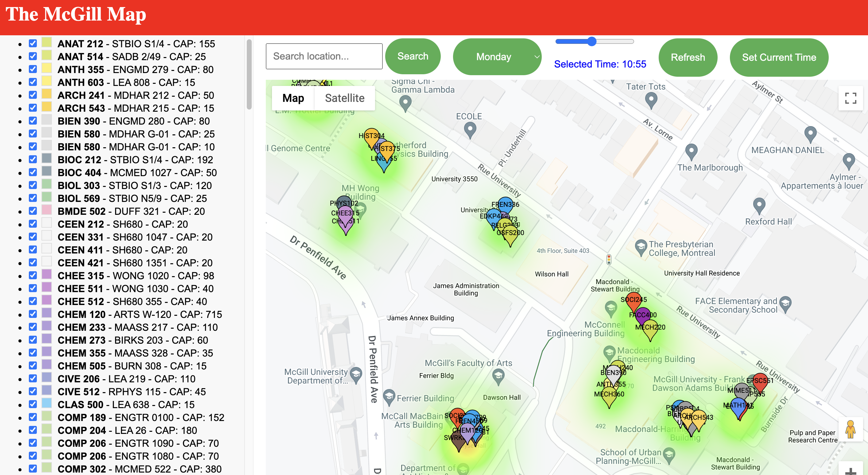This screenshot has width=868, height=475.
Task: Uncheck the ANAT 212 course checkbox
Action: (x=33, y=44)
